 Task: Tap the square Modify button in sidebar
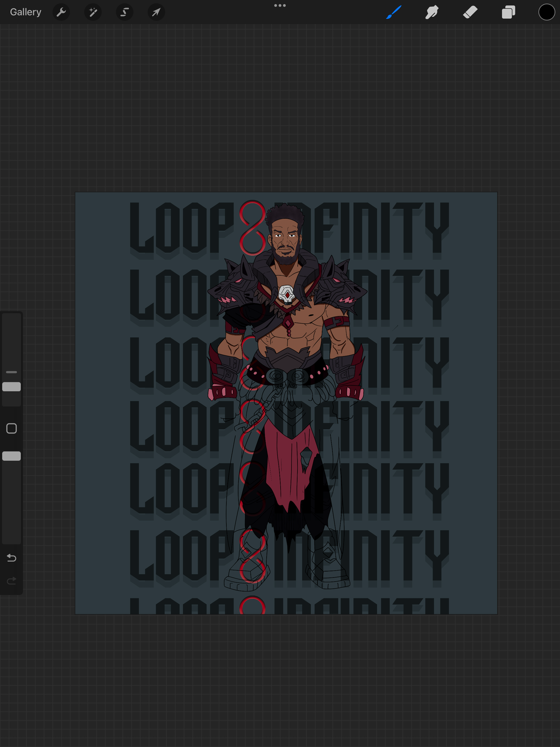pyautogui.click(x=11, y=428)
